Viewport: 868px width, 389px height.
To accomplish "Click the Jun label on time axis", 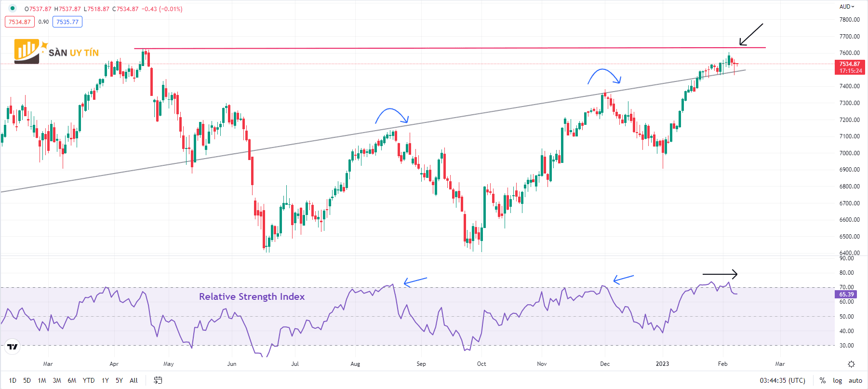I will pyautogui.click(x=232, y=364).
